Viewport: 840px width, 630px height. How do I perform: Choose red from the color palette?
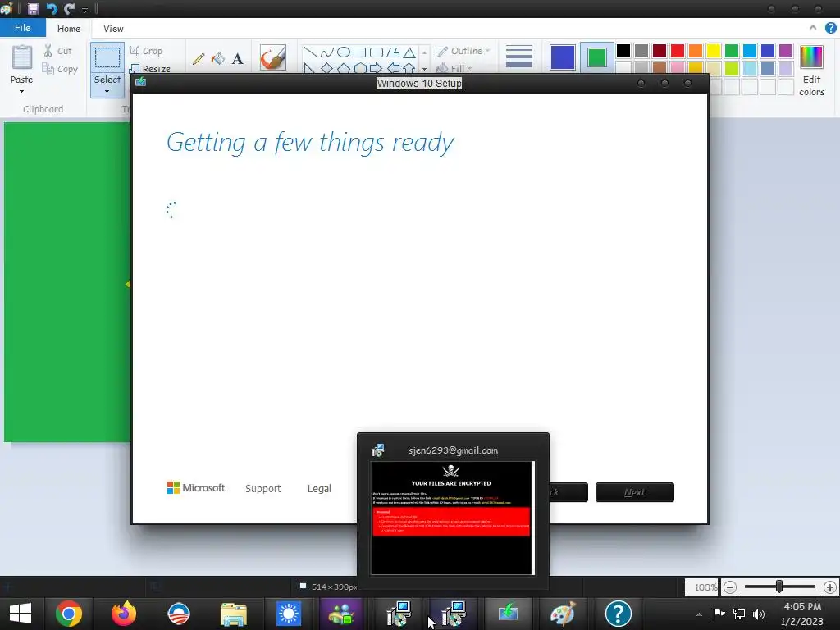point(678,51)
